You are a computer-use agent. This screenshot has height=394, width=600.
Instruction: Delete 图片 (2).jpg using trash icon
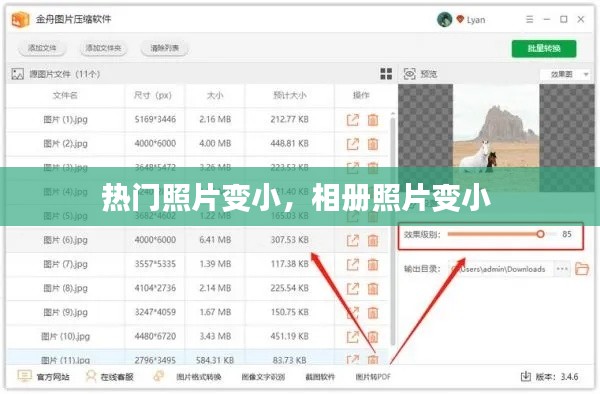[373, 144]
